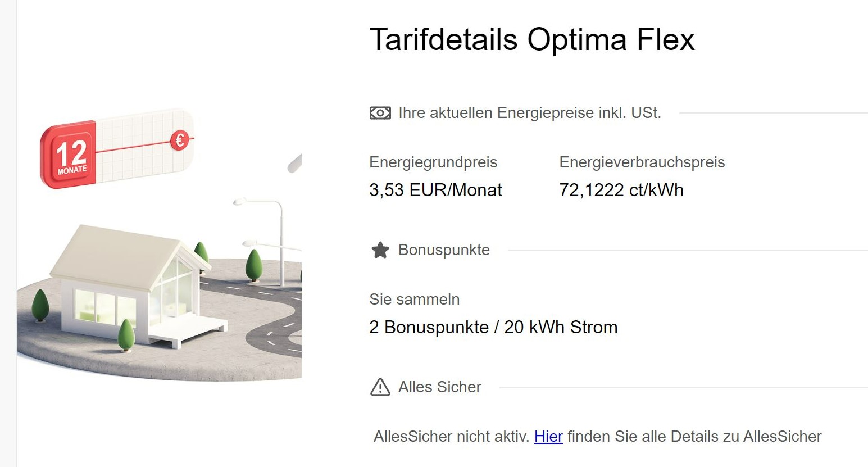Click the warning triangle icon beside Alles Sicher
Viewport: 868px width, 467px height.
tap(380, 387)
